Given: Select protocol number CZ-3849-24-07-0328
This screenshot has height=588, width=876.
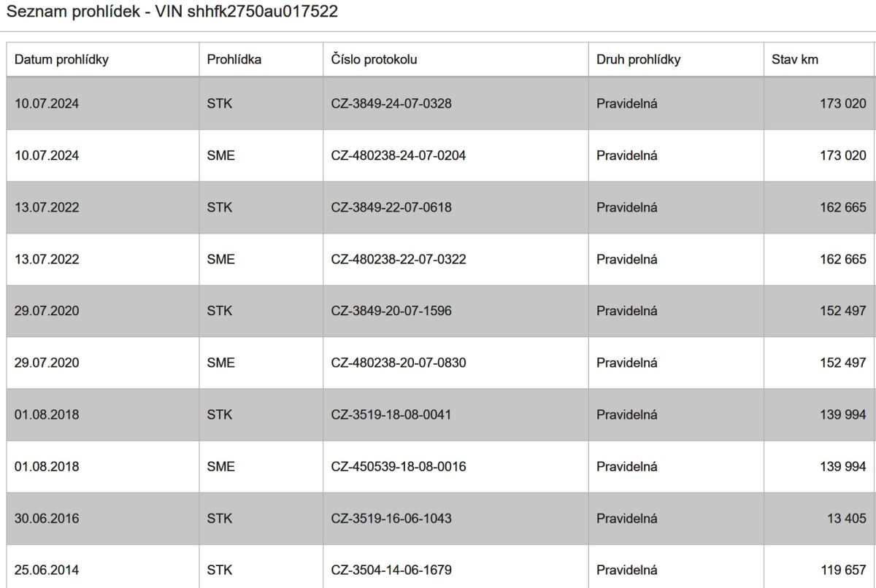Looking at the screenshot, I should (391, 104).
